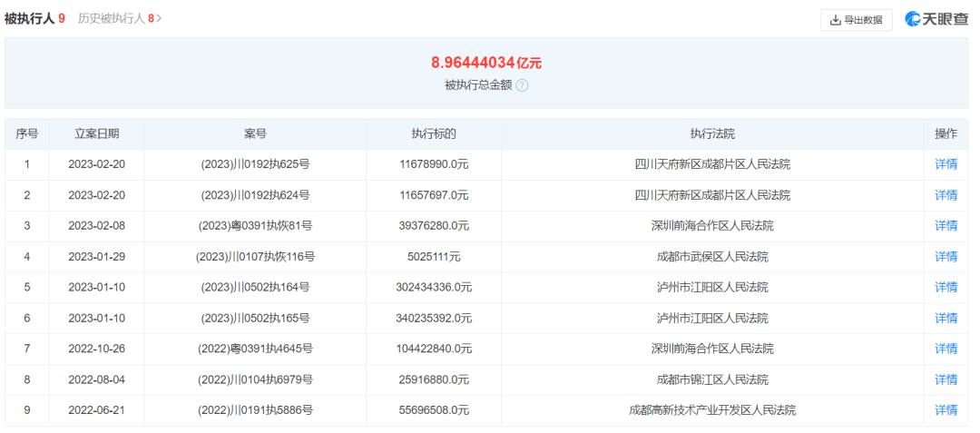980x433 pixels.
Task: Click date 2022-08-04
Action: click(97, 379)
